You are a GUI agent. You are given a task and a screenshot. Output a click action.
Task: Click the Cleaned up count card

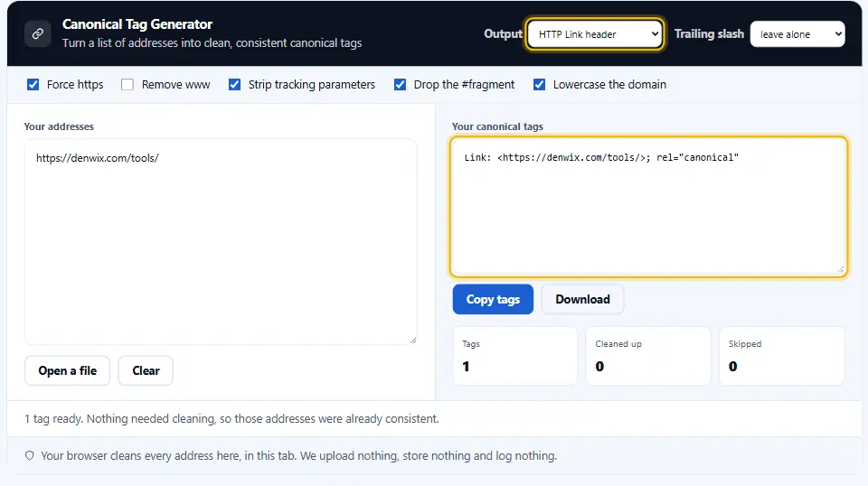coord(648,356)
